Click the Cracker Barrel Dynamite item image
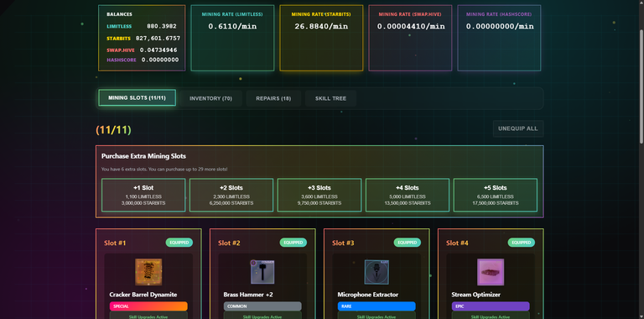 tap(148, 272)
